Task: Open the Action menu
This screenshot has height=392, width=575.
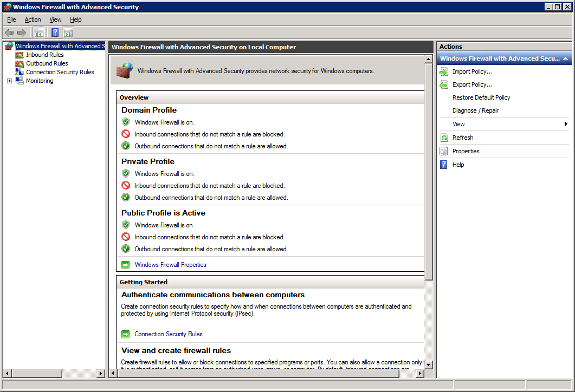Action: pyautogui.click(x=33, y=20)
